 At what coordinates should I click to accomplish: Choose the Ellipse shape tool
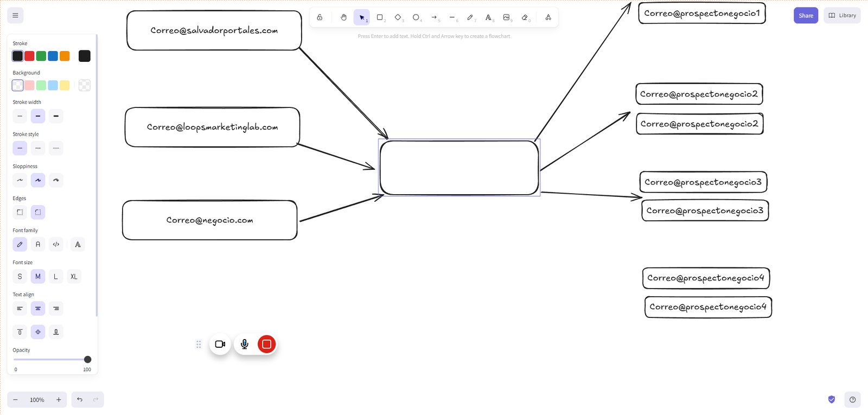416,17
